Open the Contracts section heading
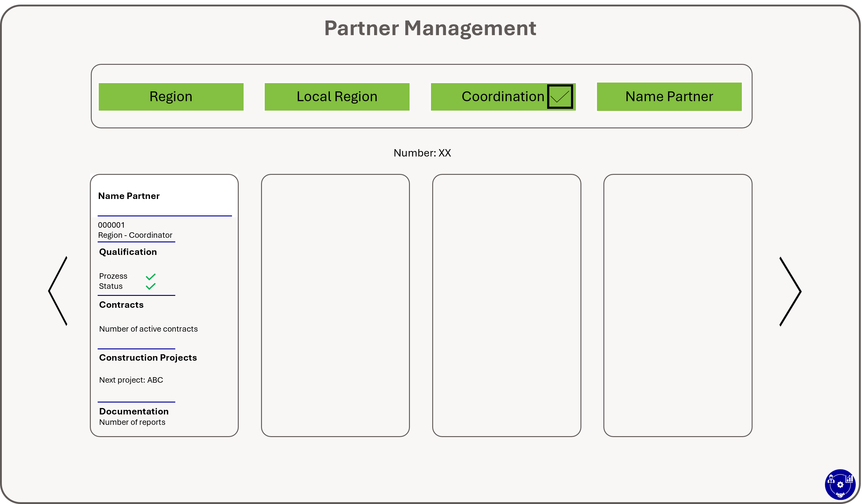Image resolution: width=862 pixels, height=504 pixels. coord(121,305)
